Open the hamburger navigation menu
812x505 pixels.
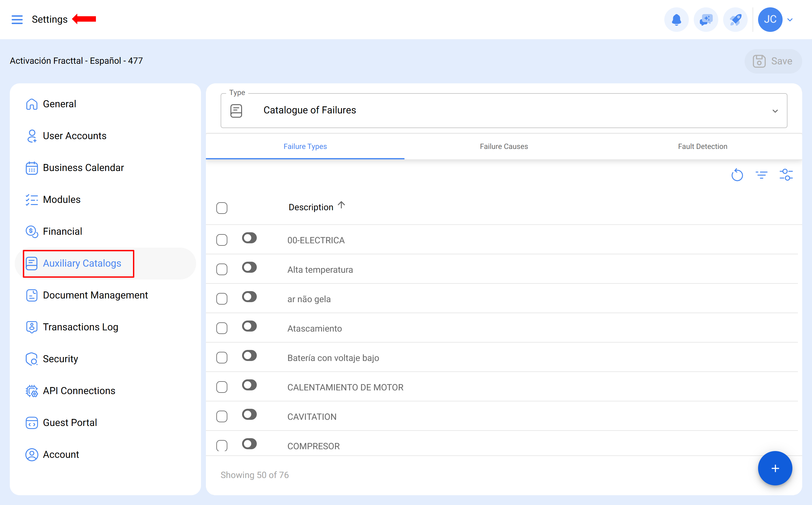click(17, 19)
